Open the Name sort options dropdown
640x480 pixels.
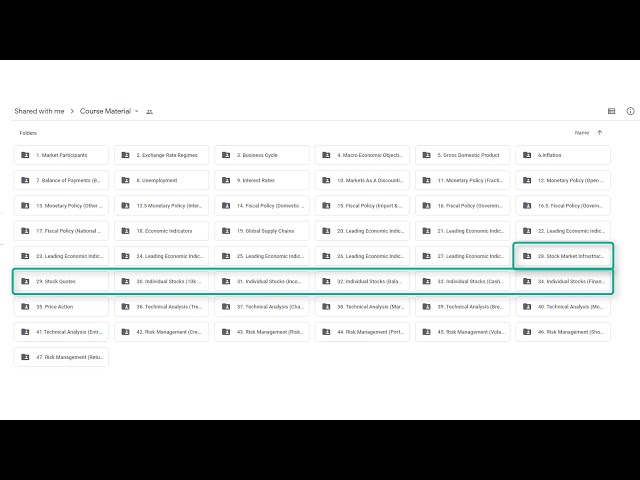581,132
